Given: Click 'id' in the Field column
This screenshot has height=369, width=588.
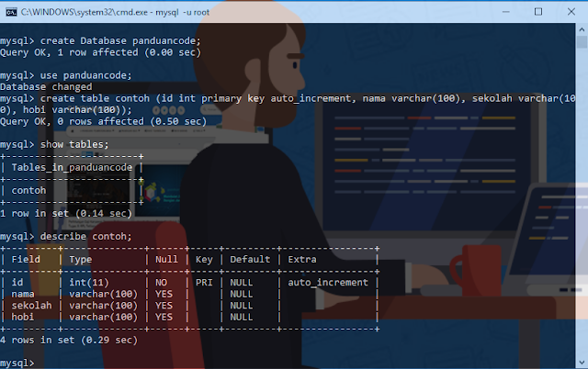Looking at the screenshot, I should [x=17, y=283].
